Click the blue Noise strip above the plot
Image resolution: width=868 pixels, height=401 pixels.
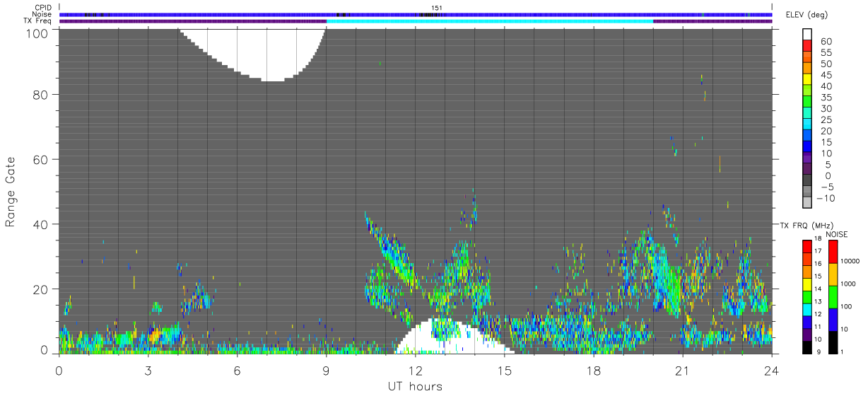416,14
